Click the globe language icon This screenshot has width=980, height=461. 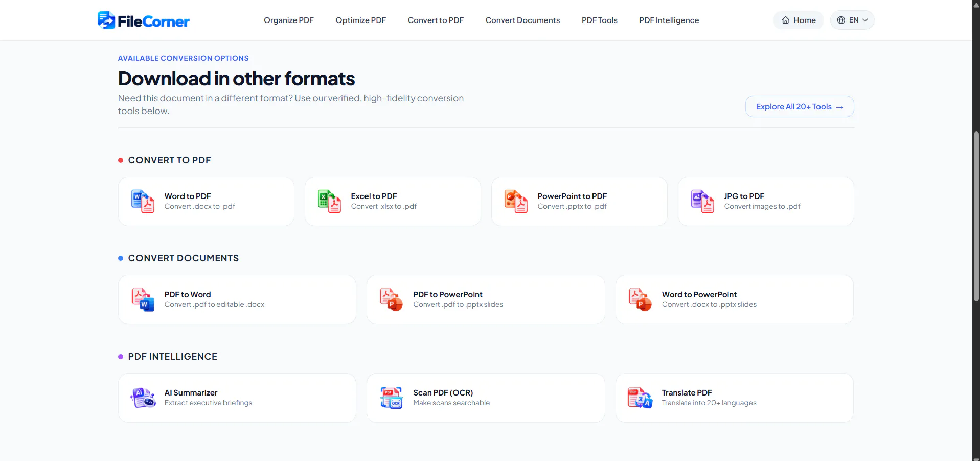tap(841, 20)
